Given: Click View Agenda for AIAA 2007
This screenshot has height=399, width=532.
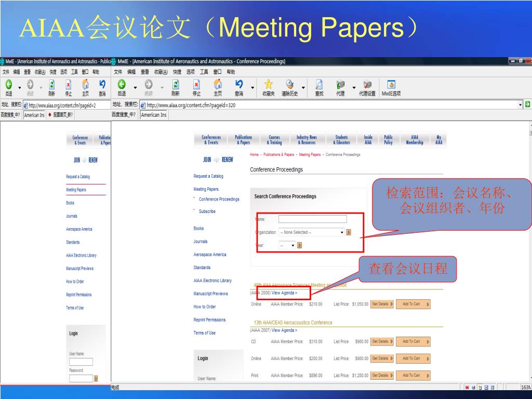Looking at the screenshot, I should [x=284, y=330].
